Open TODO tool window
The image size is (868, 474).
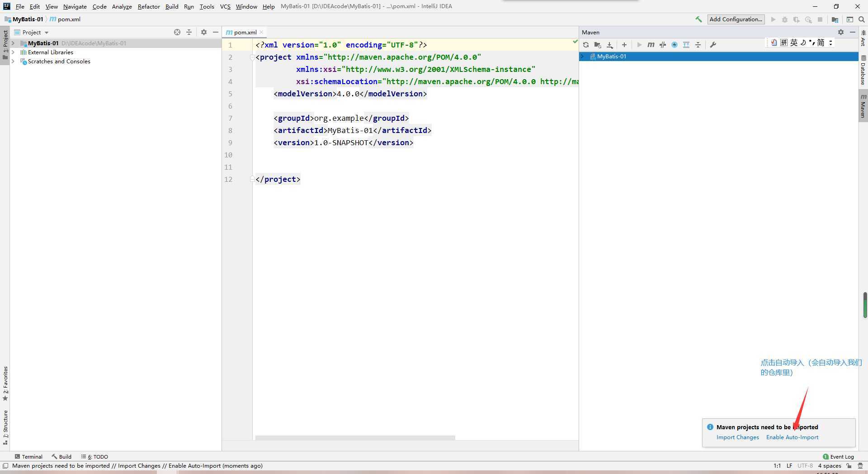94,457
